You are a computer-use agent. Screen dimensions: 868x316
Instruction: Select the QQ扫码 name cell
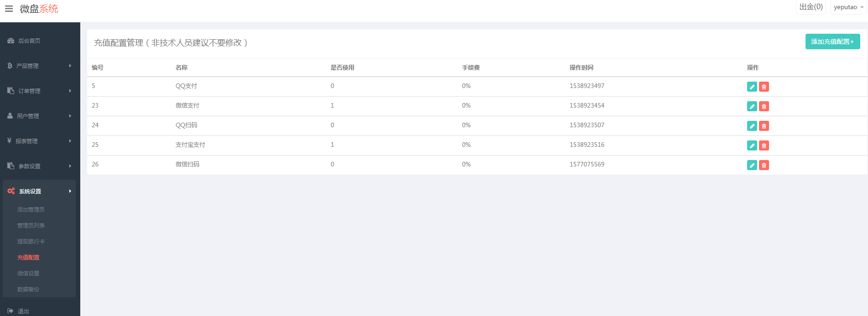click(187, 125)
